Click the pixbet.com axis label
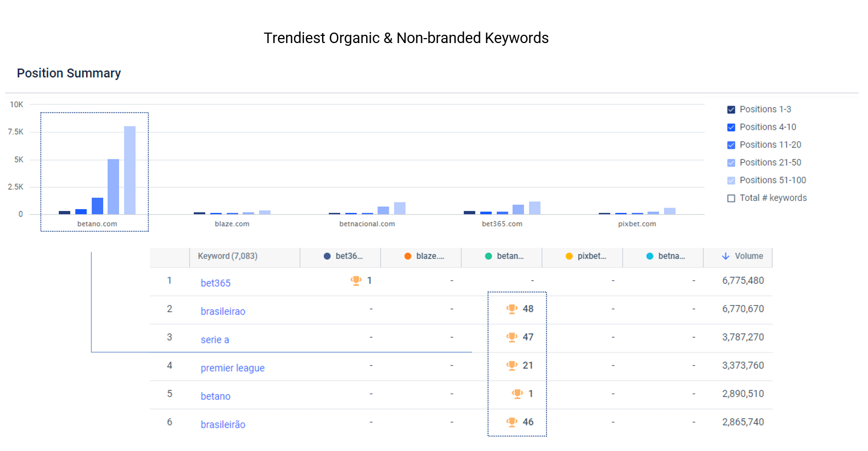 (x=637, y=224)
